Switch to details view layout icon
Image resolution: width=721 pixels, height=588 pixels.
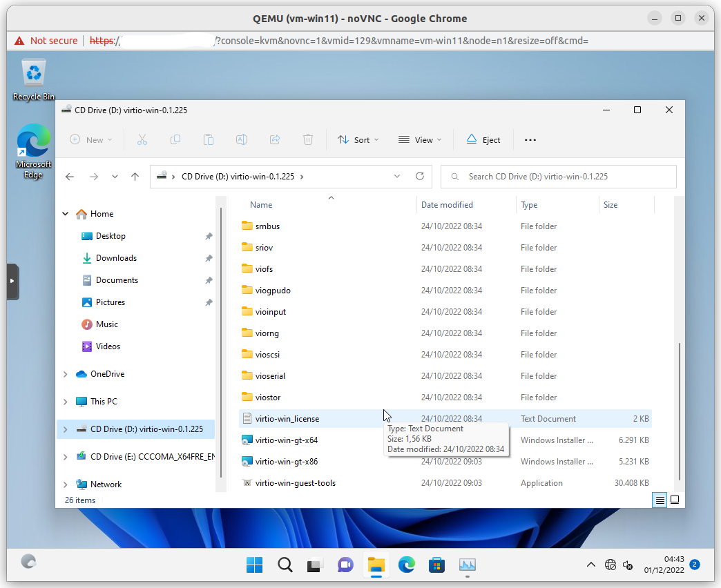tap(660, 500)
